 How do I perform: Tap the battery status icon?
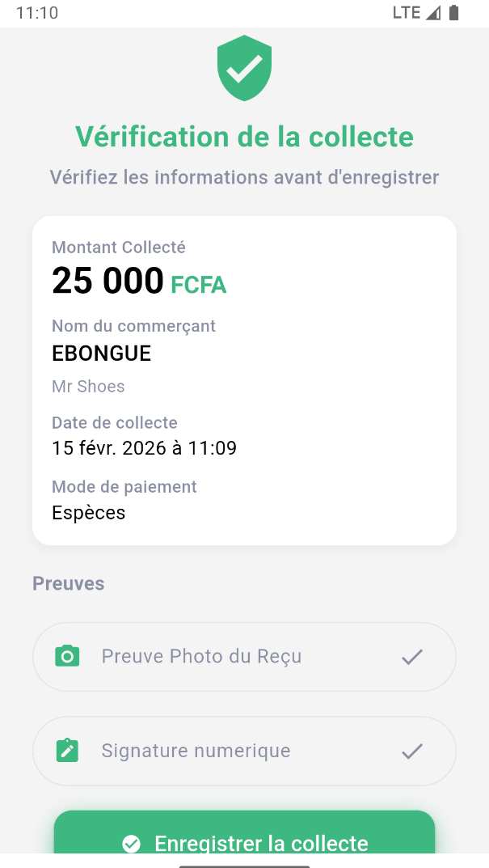click(455, 12)
